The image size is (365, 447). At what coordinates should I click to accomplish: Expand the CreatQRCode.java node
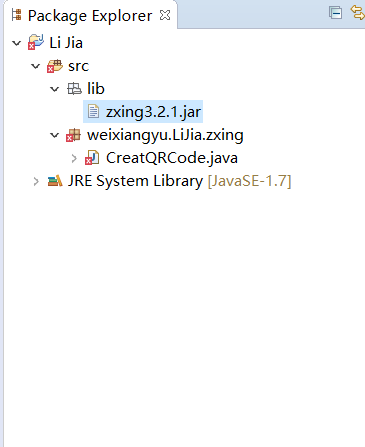[74, 158]
